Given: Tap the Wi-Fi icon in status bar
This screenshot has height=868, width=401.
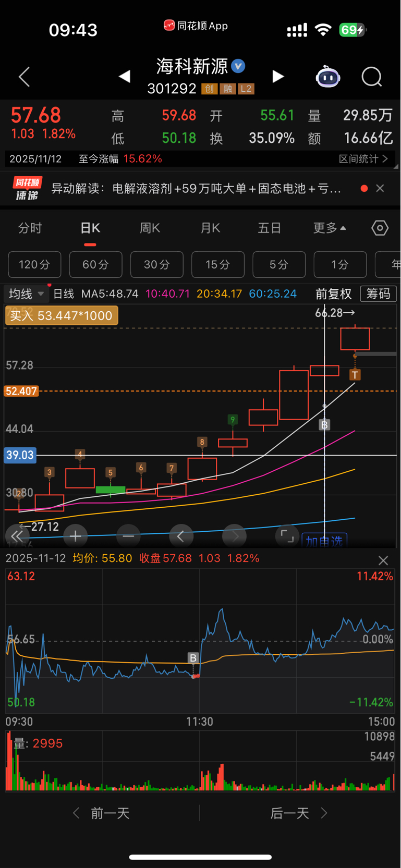Looking at the screenshot, I should [323, 30].
